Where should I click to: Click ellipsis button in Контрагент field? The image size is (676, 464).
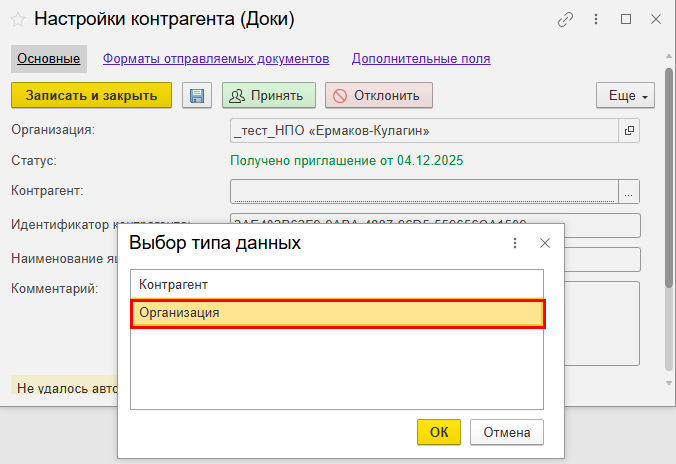(x=629, y=191)
